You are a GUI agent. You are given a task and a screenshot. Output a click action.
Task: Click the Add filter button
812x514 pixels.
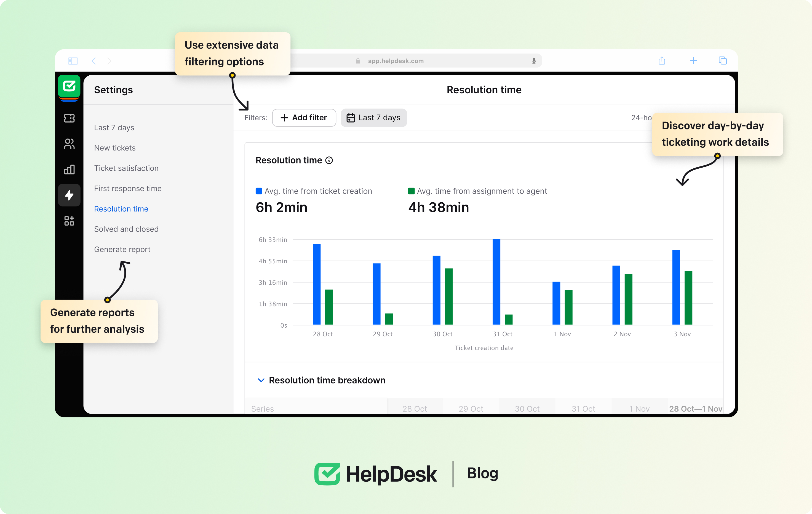click(x=304, y=118)
